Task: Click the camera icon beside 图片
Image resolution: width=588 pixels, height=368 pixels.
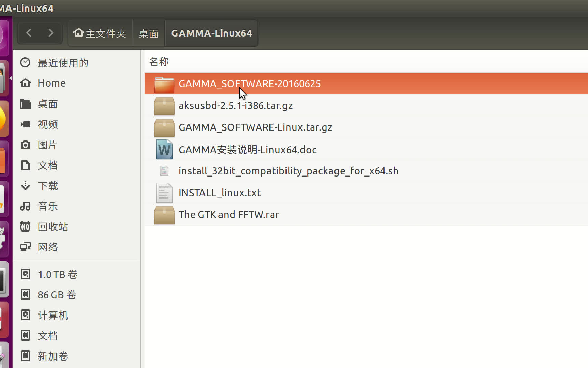Action: [x=26, y=145]
